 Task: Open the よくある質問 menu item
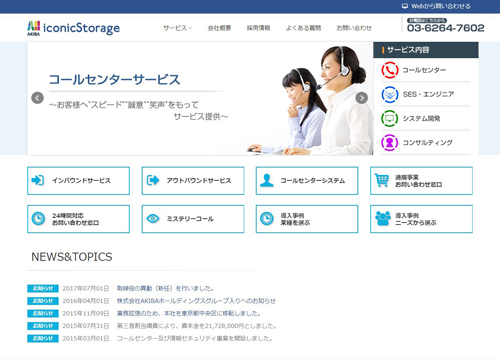[303, 28]
